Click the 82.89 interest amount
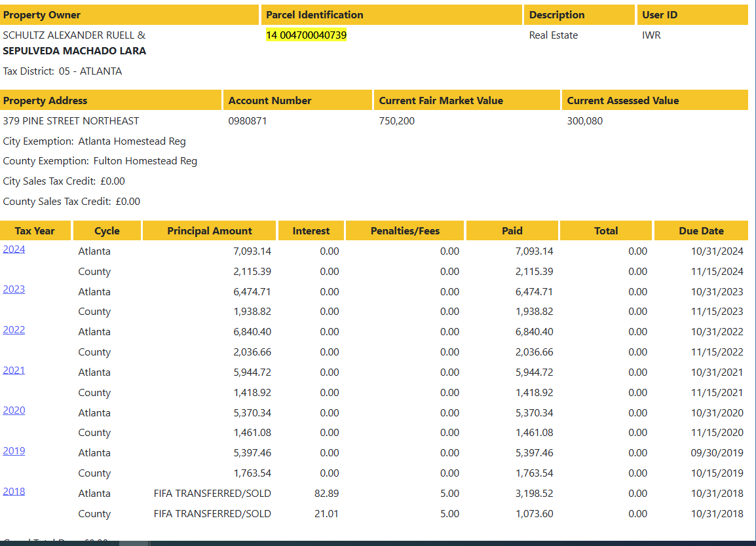 [326, 494]
